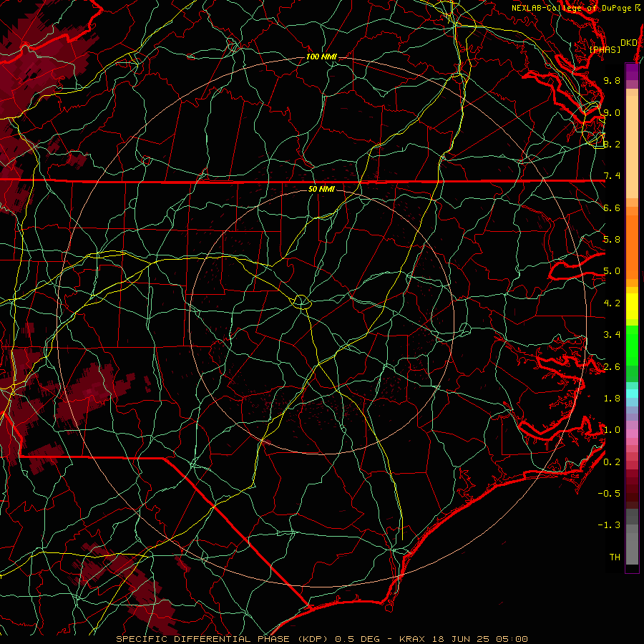
Task: Select the yellow segment of color bar
Action: click(632, 306)
